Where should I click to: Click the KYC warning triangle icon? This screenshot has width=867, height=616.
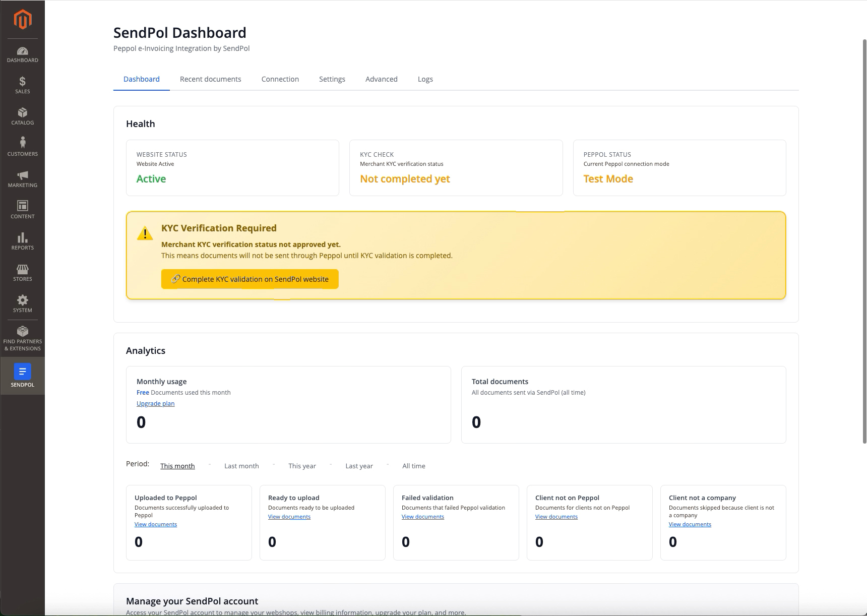coord(145,233)
